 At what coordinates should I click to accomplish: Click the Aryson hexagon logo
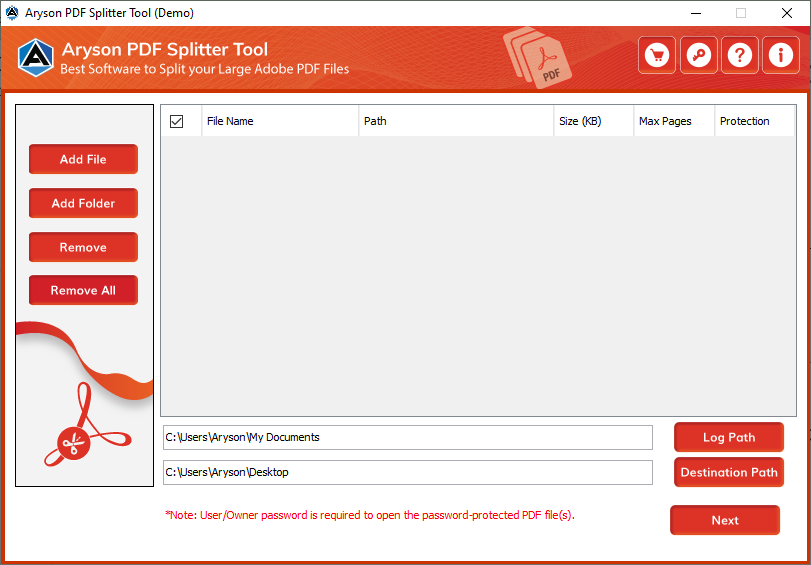click(36, 58)
